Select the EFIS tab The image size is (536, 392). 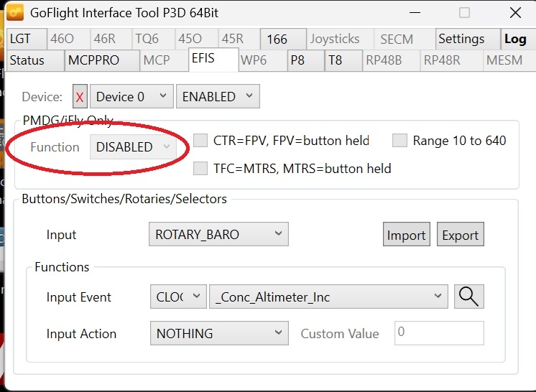pos(213,59)
